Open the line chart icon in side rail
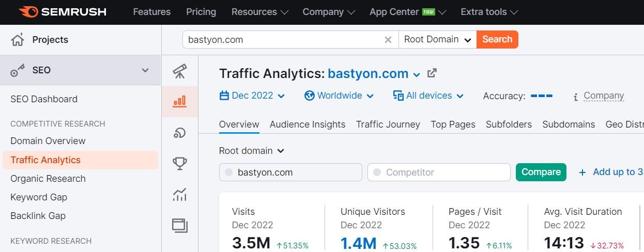Image resolution: width=644 pixels, height=252 pixels. pos(179,195)
